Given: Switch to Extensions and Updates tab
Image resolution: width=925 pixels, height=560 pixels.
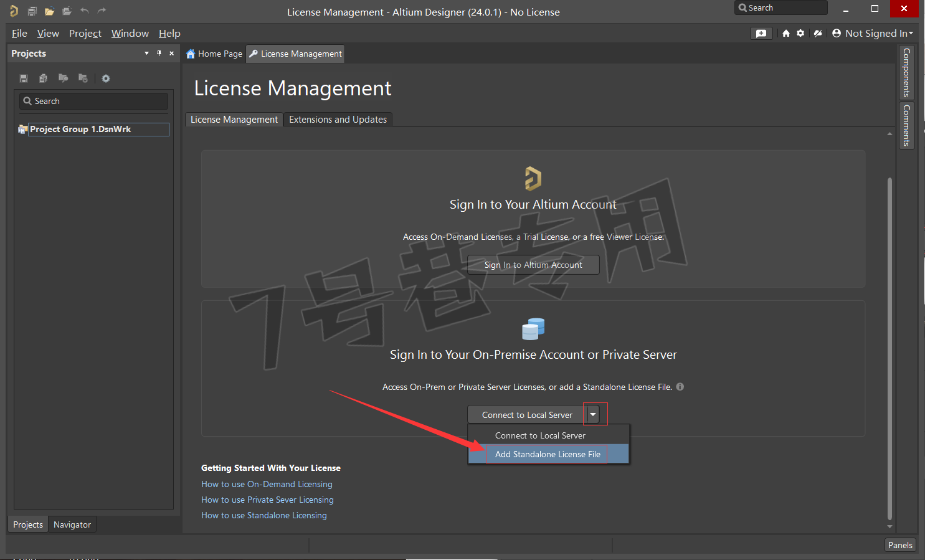Looking at the screenshot, I should click(x=338, y=120).
